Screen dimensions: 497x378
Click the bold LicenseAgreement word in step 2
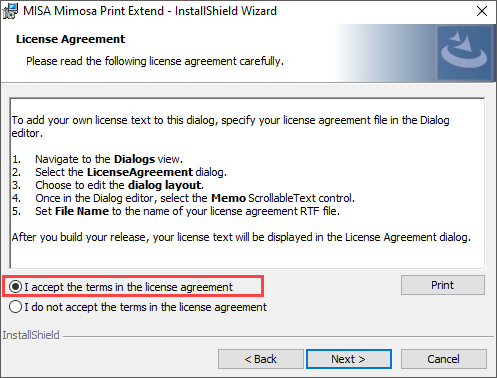(140, 172)
